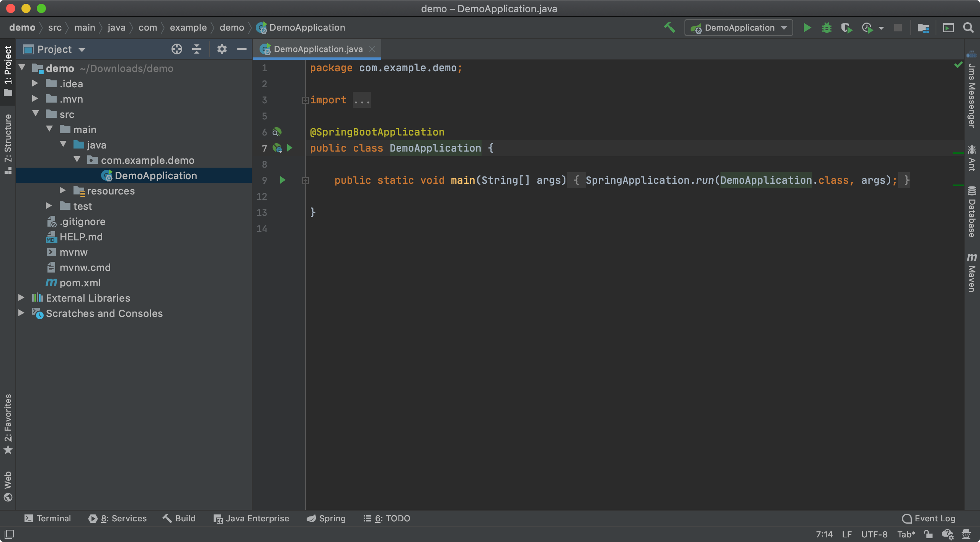Open the Maven side panel tab
The height and width of the screenshot is (542, 980).
tap(972, 273)
